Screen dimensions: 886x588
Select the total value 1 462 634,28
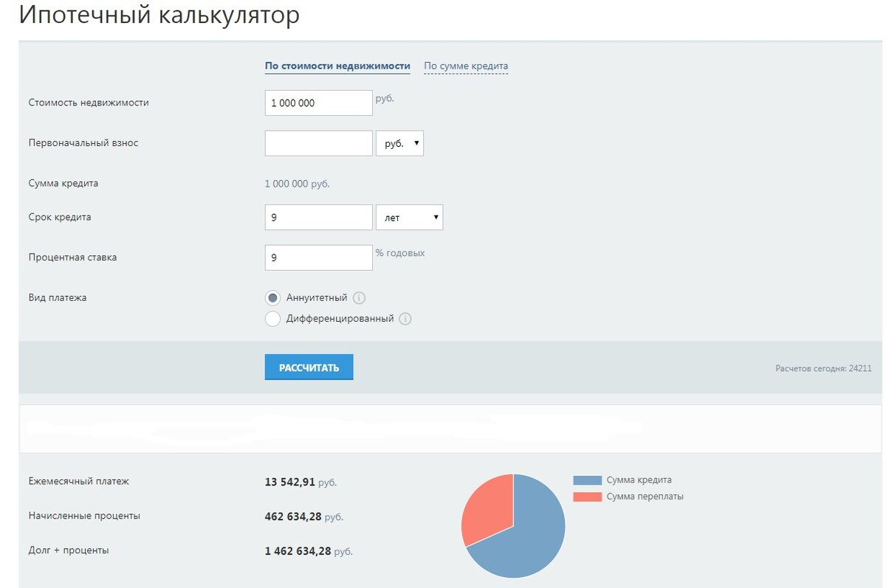coord(298,551)
